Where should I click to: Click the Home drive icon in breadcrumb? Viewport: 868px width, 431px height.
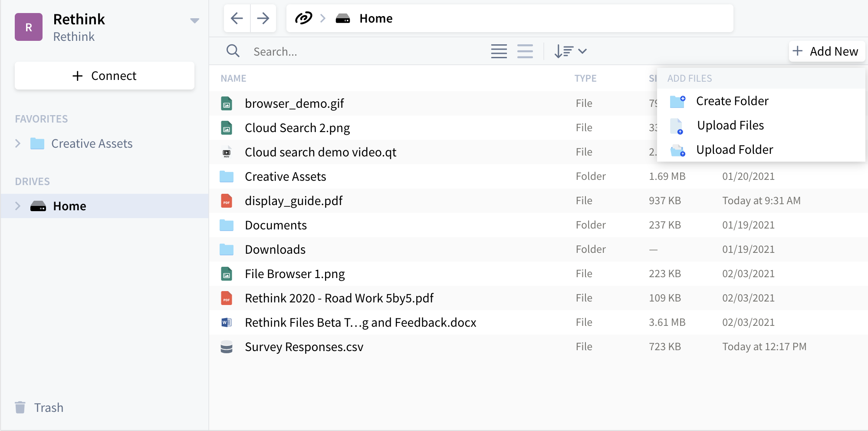(343, 19)
